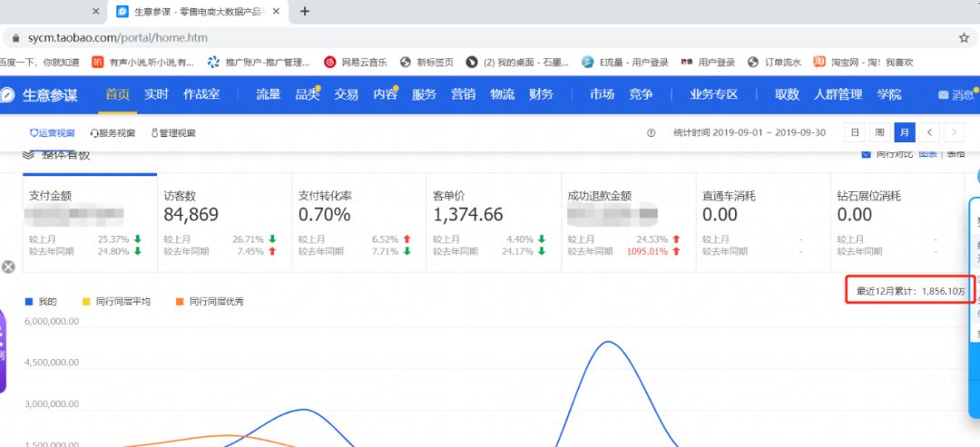The image size is (980, 447).
Task: Open the 作战室 navigation item
Action: pyautogui.click(x=201, y=95)
